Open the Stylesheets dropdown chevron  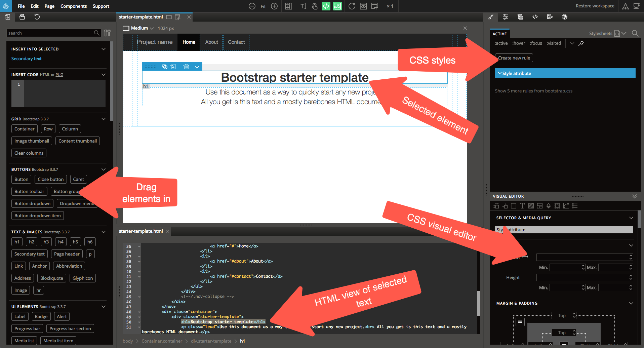(x=624, y=33)
